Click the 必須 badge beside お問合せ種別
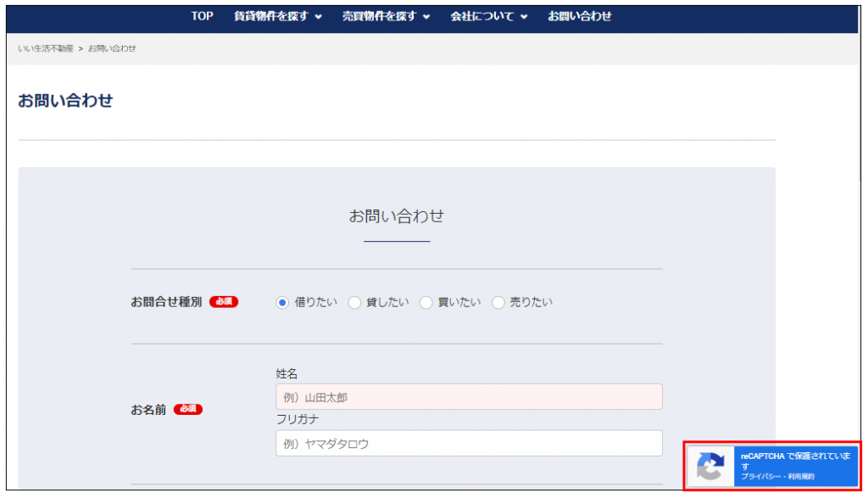Image resolution: width=868 pixels, height=498 pixels. 224,302
